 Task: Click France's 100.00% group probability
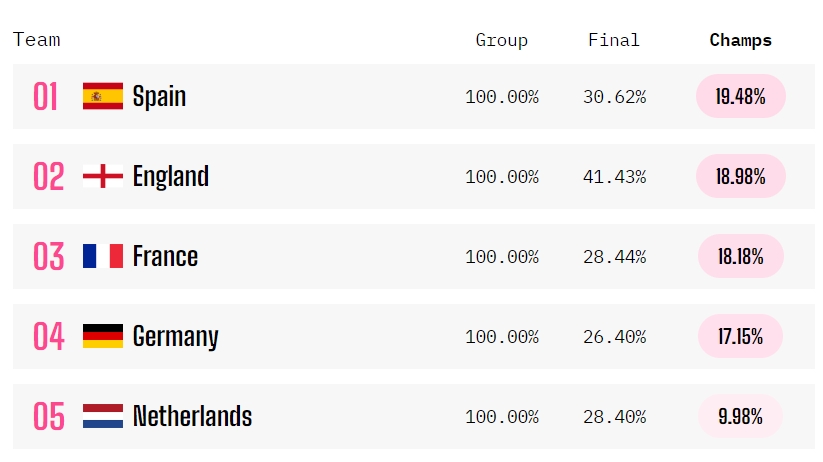pos(502,257)
